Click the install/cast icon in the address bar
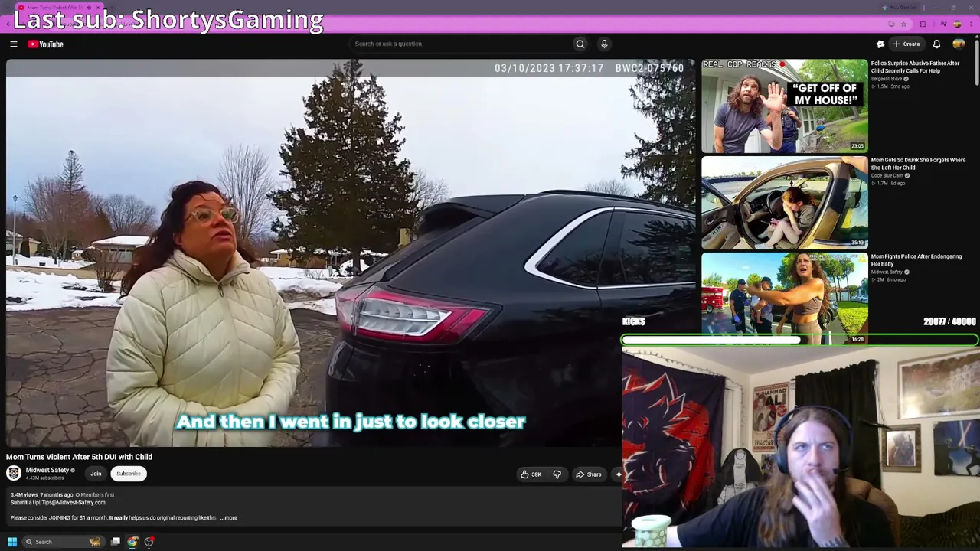 click(891, 24)
